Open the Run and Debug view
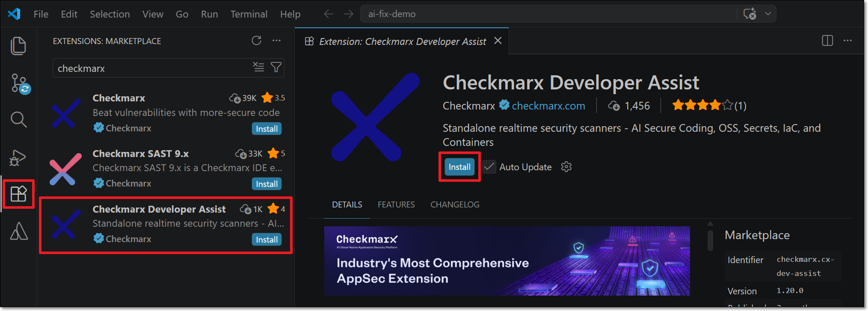Screen dimensions: 868x311 pos(18,157)
